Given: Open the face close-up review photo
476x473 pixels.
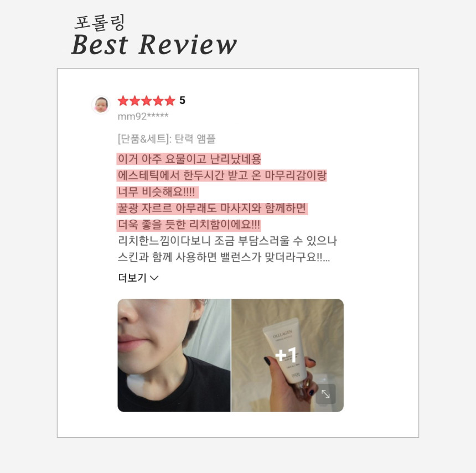Looking at the screenshot, I should tap(174, 355).
